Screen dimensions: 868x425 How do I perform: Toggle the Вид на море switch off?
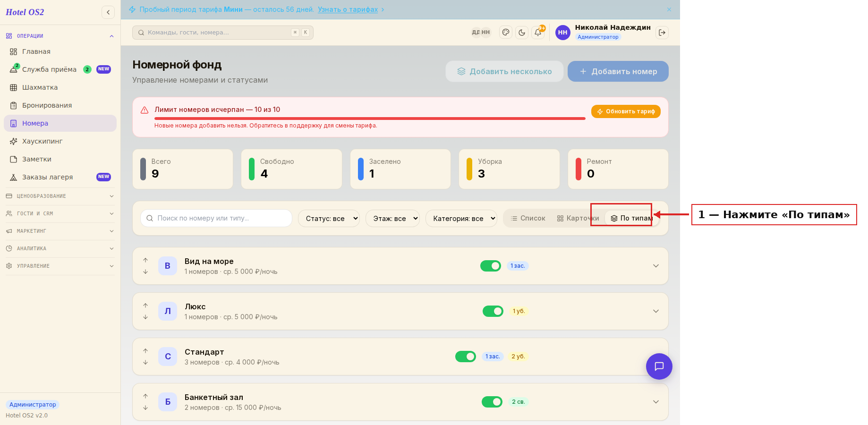click(491, 266)
